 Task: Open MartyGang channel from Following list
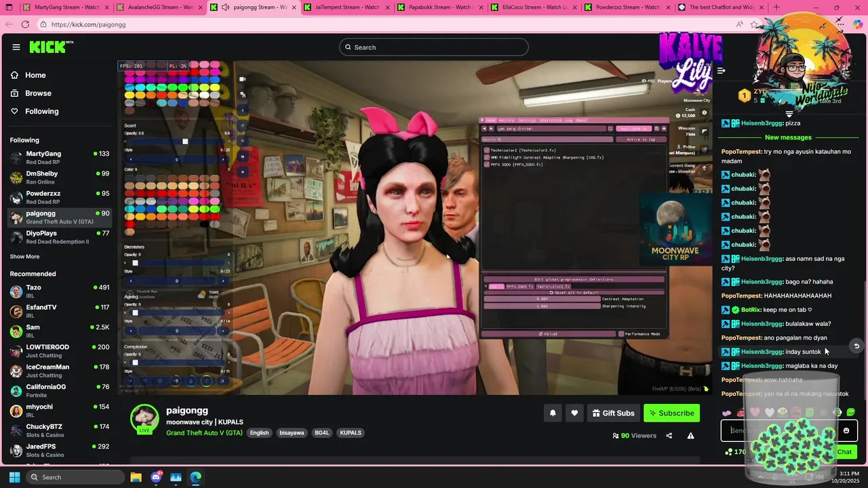(x=60, y=157)
